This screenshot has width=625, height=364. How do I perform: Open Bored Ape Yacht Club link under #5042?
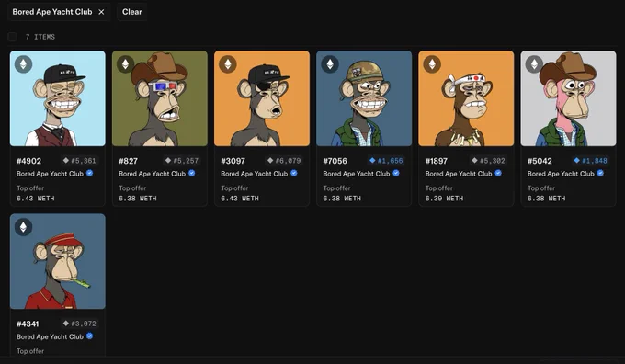[561, 174]
